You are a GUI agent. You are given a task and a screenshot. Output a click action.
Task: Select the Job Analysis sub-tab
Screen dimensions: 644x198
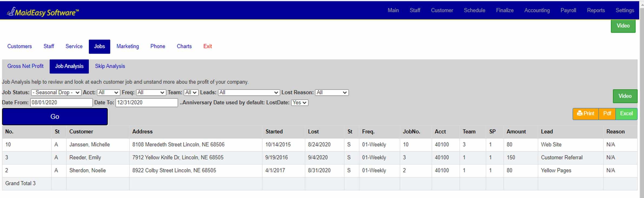click(x=69, y=66)
